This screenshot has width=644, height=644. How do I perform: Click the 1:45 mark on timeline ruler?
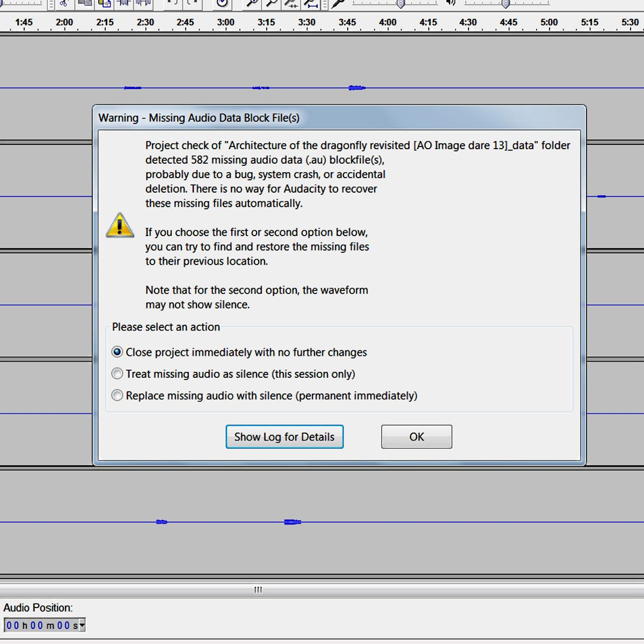tap(24, 22)
